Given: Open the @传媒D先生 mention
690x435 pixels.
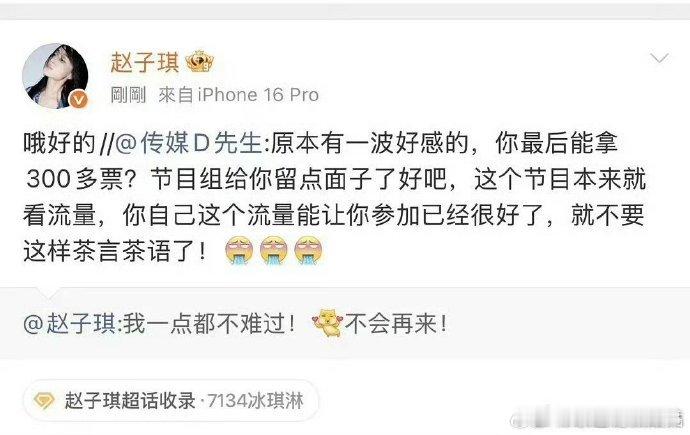Looking at the screenshot, I should click(x=189, y=143).
